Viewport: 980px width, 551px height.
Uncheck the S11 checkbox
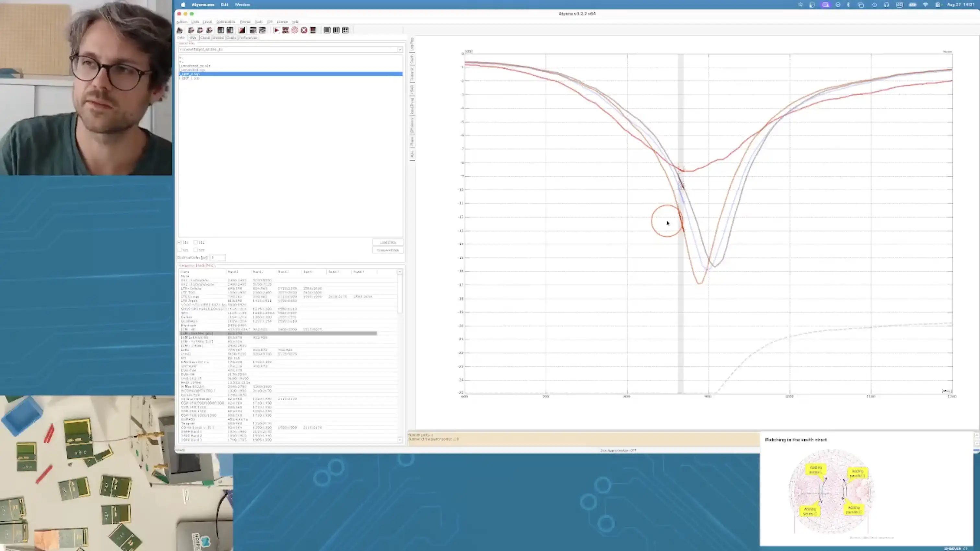180,242
